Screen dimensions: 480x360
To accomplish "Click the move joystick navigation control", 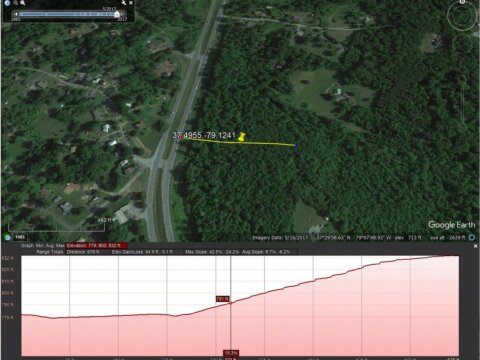I will pyautogui.click(x=462, y=44).
